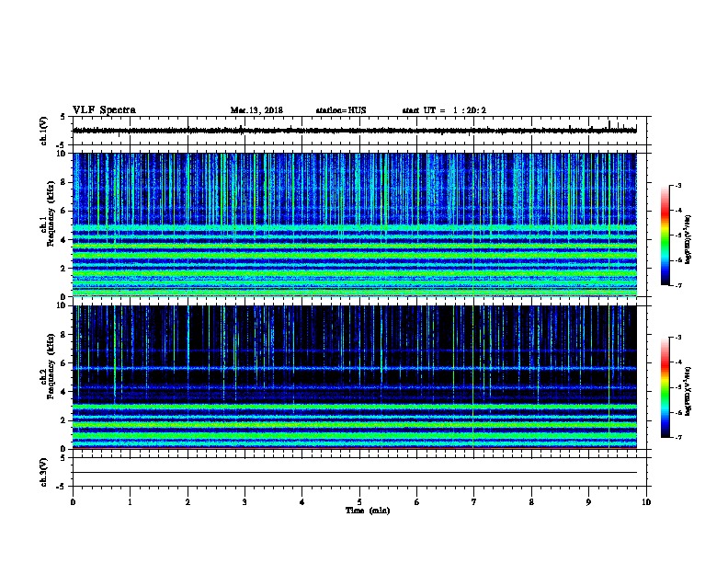Click the ch.1 color scale bar
Image resolution: width=728 pixels, height=563 pixels.
click(x=665, y=236)
